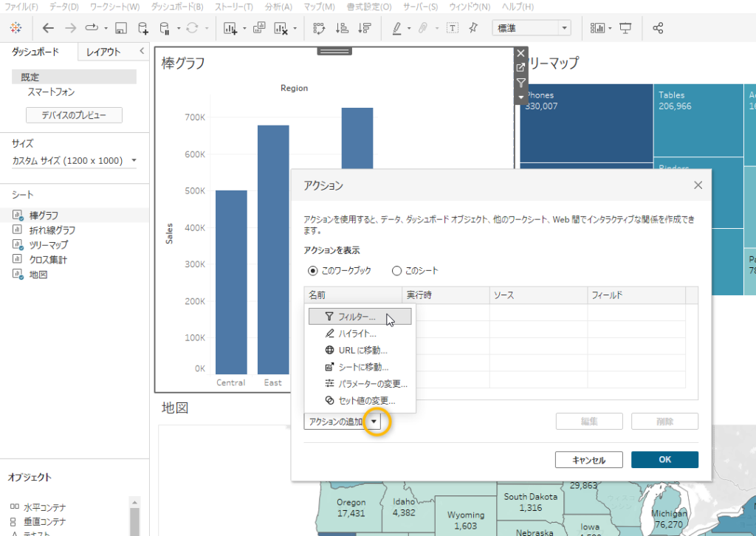Click the filter funnel icon on 棒グラフ
Image resolution: width=756 pixels, height=536 pixels.
520,83
